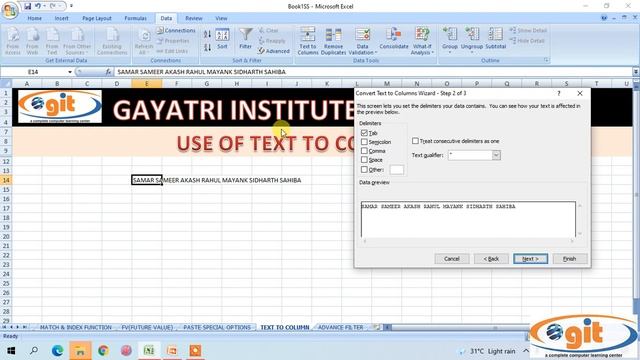Uncheck the Tab delimiter checkbox
The image size is (640, 360).
point(364,133)
